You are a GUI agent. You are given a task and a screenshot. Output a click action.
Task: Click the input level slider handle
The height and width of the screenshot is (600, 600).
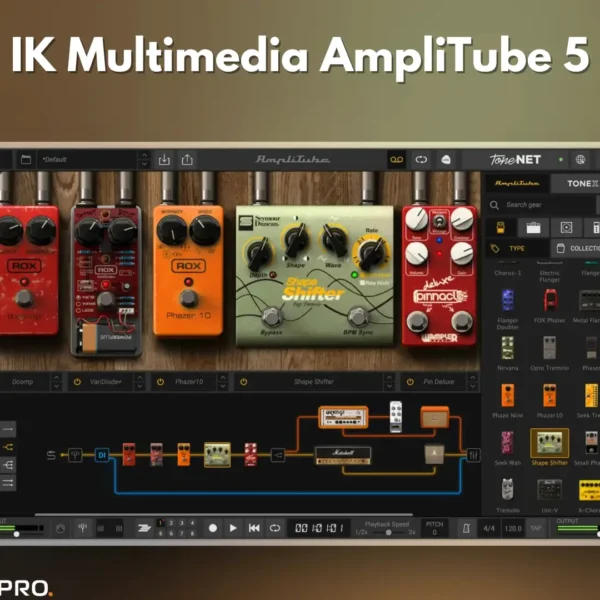pyautogui.click(x=16, y=534)
